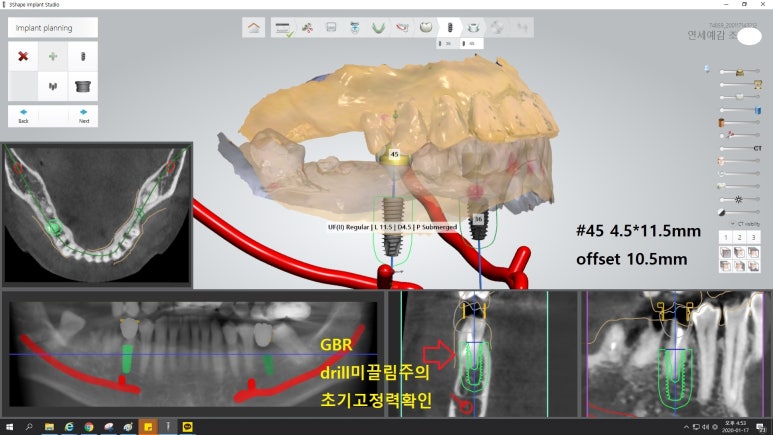This screenshot has height=435, width=773.
Task: Open the tooth crown design workflow step
Action: [426, 27]
